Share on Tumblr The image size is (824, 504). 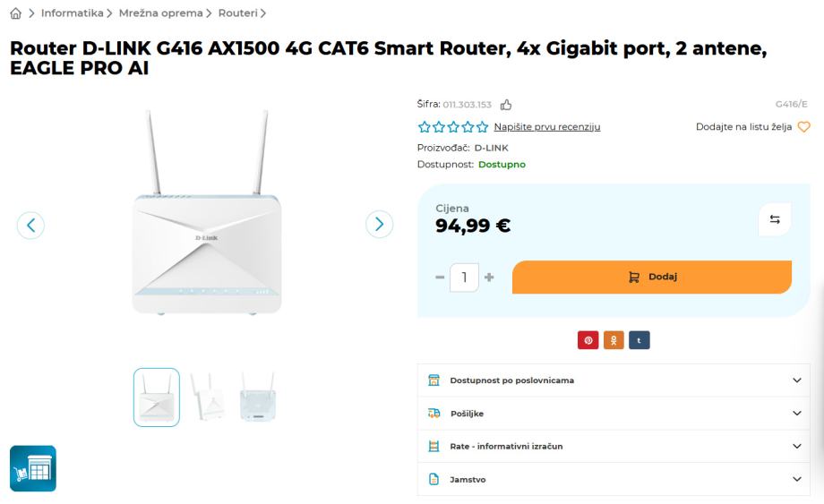coord(639,340)
